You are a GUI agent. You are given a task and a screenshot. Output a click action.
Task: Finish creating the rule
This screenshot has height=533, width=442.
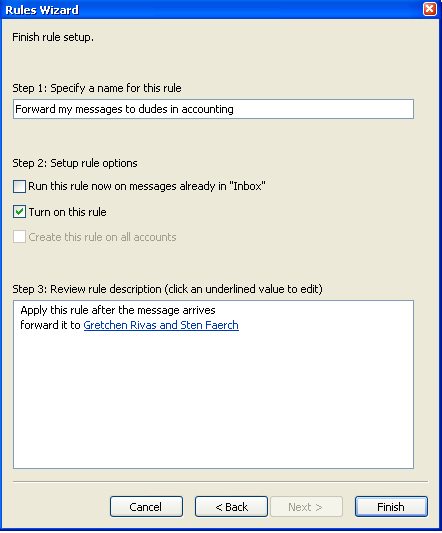[391, 506]
